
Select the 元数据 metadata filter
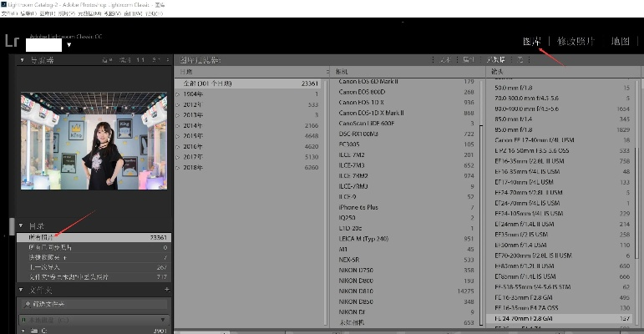pyautogui.click(x=496, y=60)
